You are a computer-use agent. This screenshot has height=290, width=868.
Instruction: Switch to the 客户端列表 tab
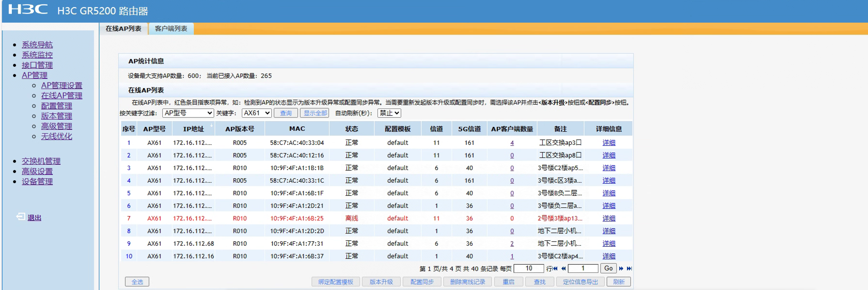[171, 29]
